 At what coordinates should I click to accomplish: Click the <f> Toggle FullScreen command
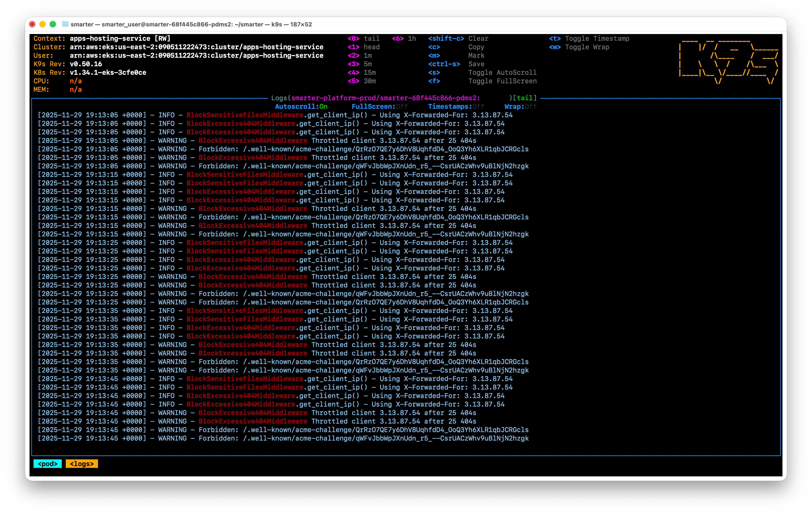tap(482, 81)
